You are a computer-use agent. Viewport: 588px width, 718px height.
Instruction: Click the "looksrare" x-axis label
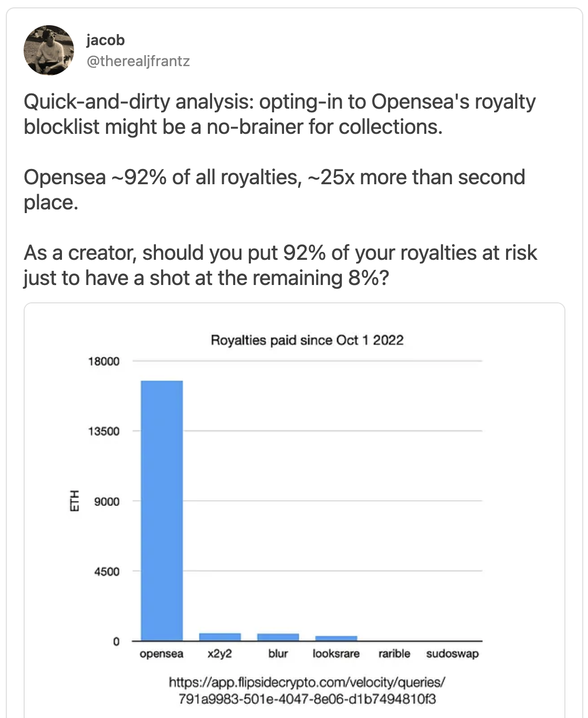(336, 654)
